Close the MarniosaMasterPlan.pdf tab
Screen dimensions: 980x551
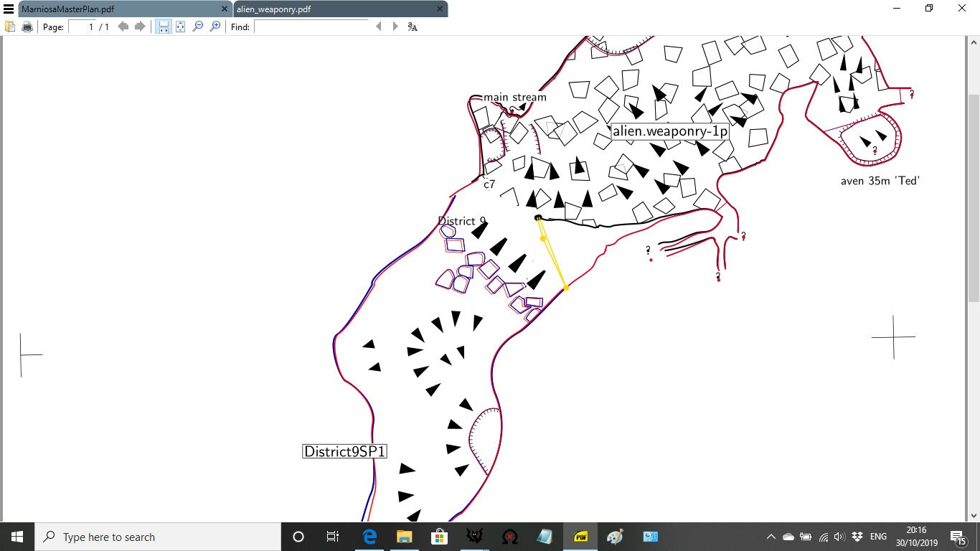(x=224, y=9)
